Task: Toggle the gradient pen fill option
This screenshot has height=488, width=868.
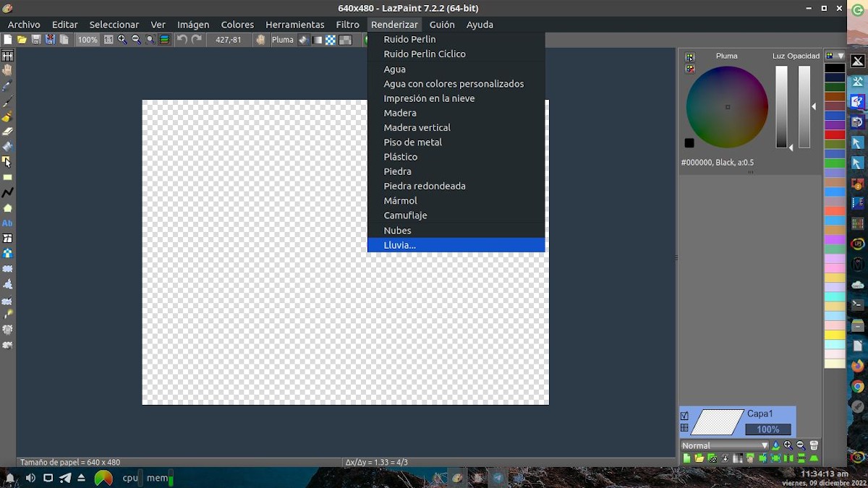Action: 317,40
